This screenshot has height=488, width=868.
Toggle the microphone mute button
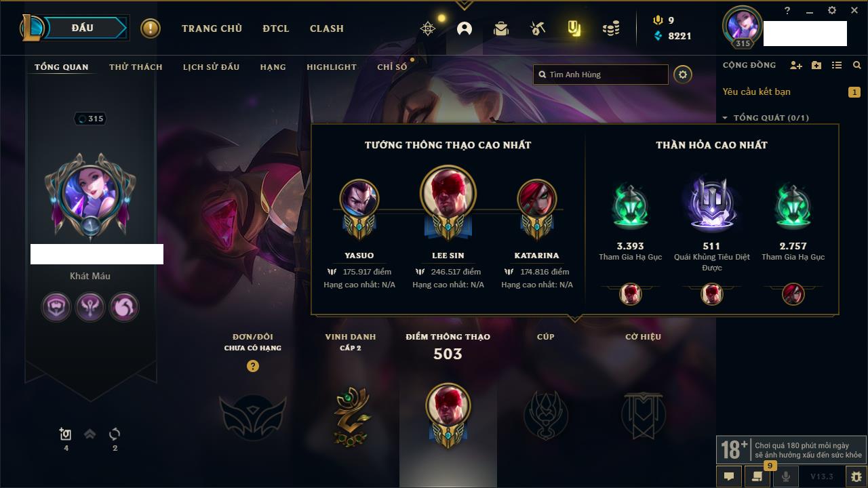(786, 476)
